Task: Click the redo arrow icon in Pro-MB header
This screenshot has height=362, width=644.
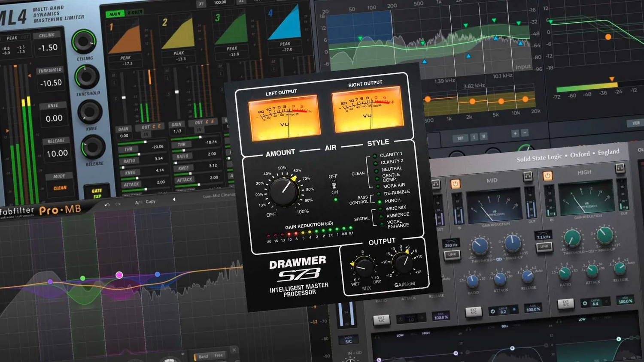Action: click(117, 204)
